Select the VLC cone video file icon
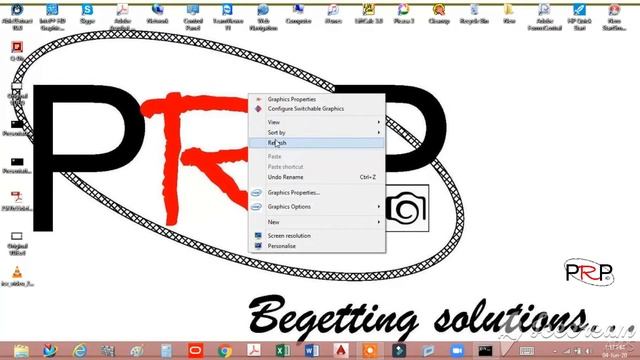Image resolution: width=640 pixels, height=360 pixels. pyautogui.click(x=17, y=276)
